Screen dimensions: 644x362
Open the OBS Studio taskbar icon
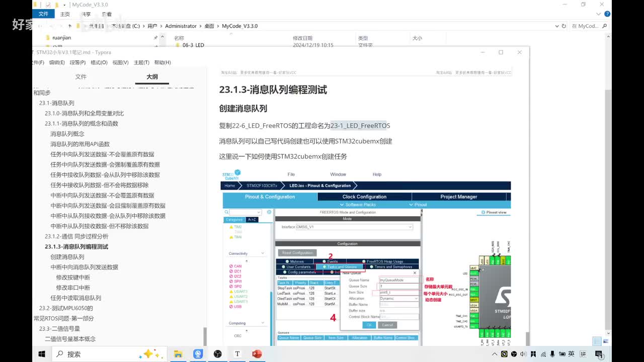218,354
